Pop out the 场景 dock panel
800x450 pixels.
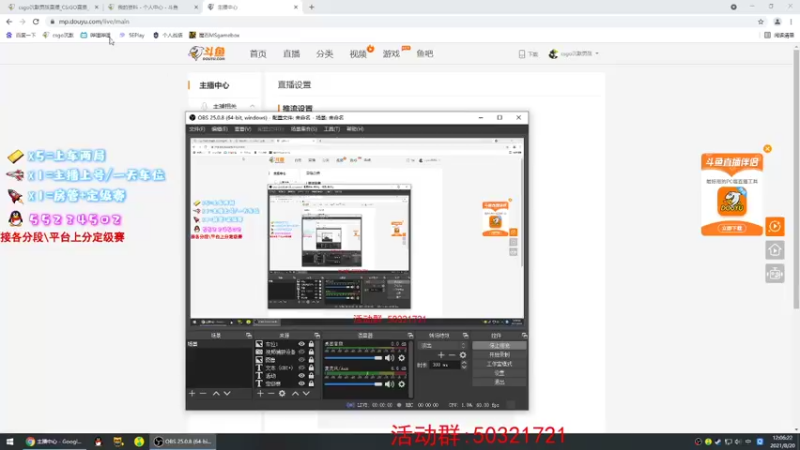(248, 335)
